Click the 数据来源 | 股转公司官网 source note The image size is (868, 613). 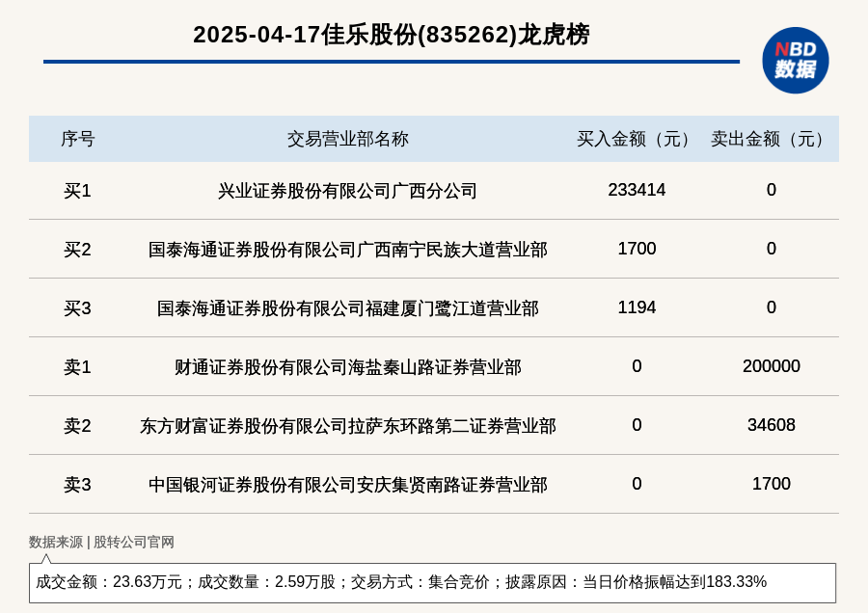(101, 542)
